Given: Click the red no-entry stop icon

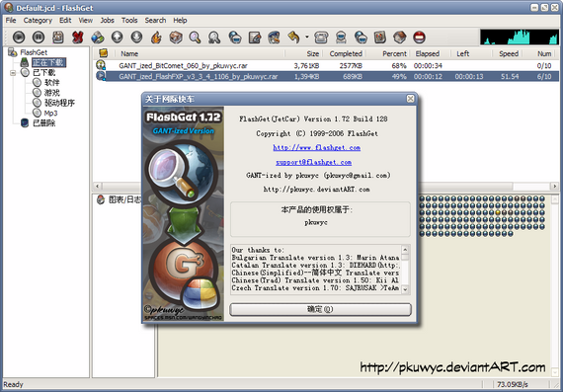Looking at the screenshot, I should tap(419, 37).
